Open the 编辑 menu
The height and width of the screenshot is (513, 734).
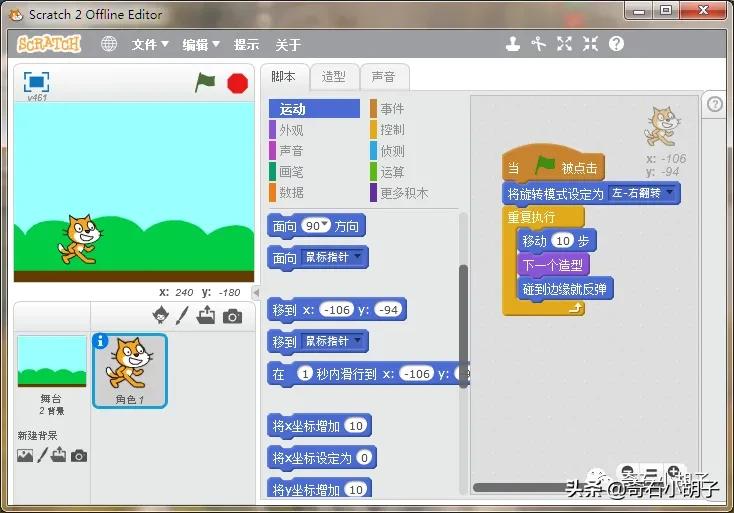coord(200,44)
